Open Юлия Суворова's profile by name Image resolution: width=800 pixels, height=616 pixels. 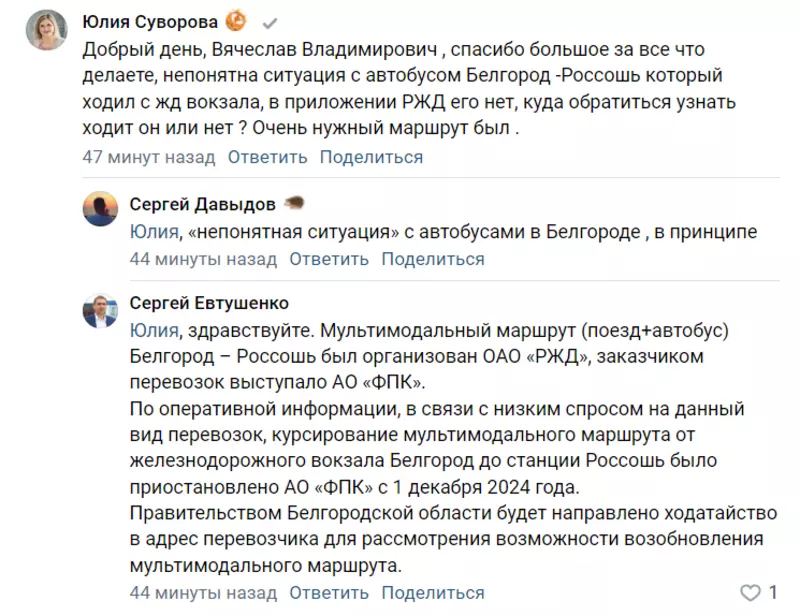150,22
